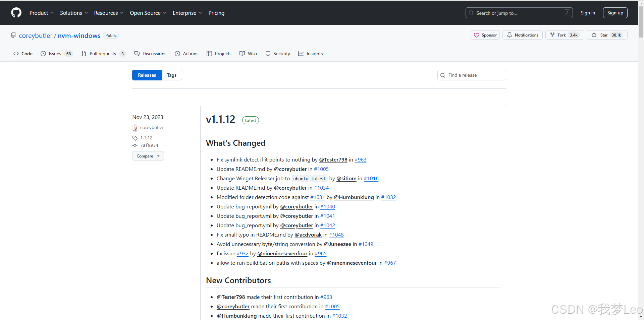Select the Releases tab button
This screenshot has height=320, width=644.
147,75
